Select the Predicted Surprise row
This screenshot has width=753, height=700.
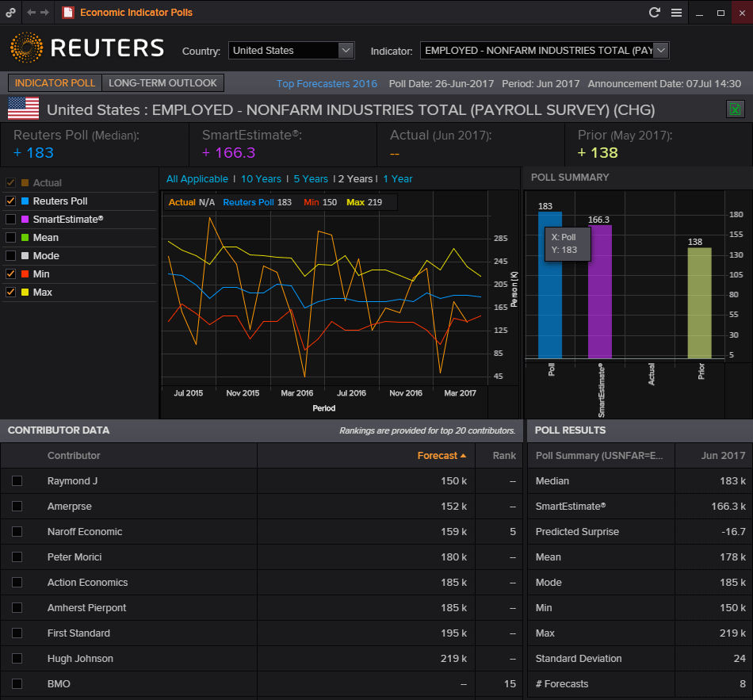[x=640, y=531]
